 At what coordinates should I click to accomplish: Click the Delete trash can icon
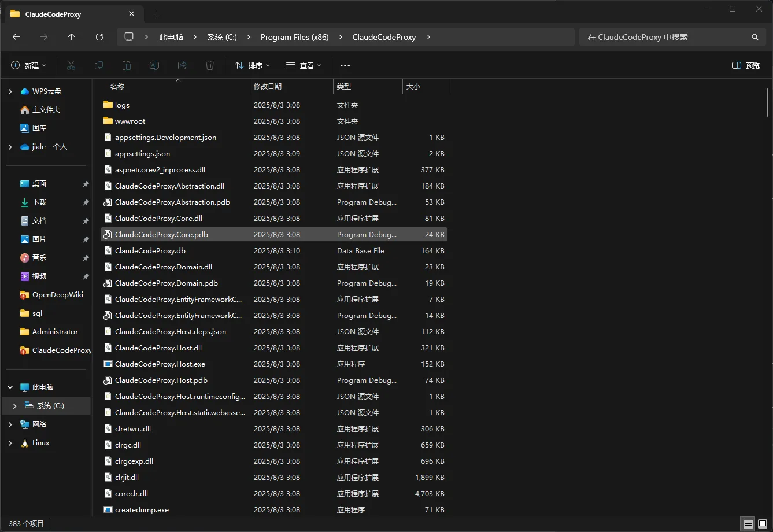coord(210,65)
